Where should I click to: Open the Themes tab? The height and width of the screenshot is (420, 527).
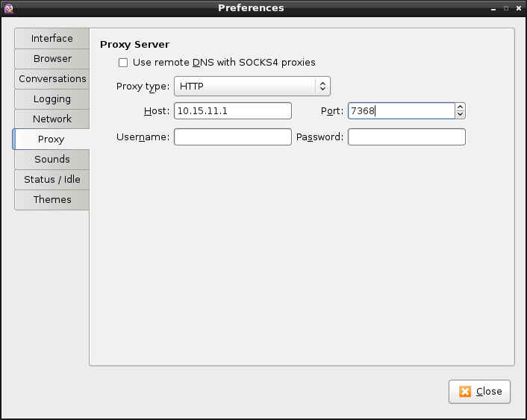[x=52, y=200]
